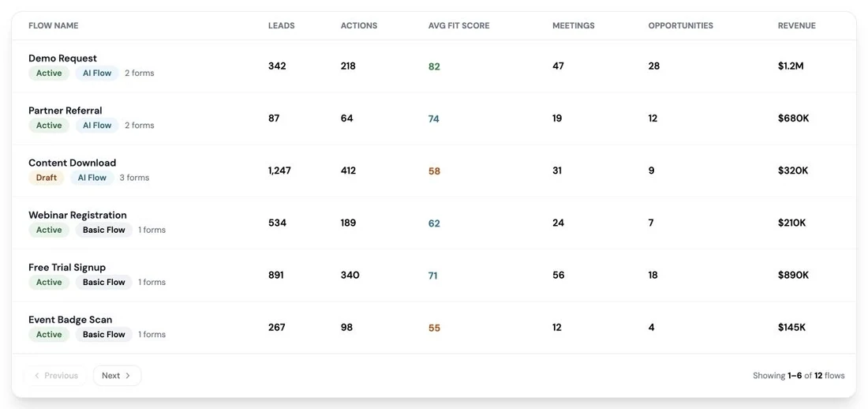The width and height of the screenshot is (868, 409).
Task: Click the $890K revenue value
Action: tap(793, 275)
